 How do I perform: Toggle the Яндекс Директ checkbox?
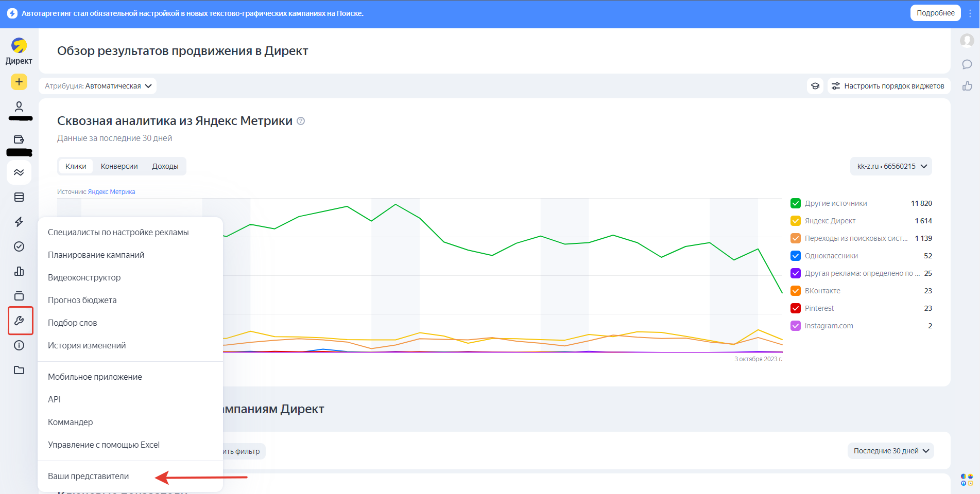[796, 221]
